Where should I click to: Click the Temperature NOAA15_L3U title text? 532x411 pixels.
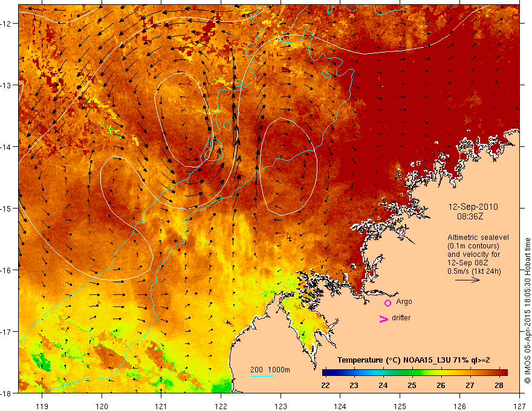coord(414,360)
